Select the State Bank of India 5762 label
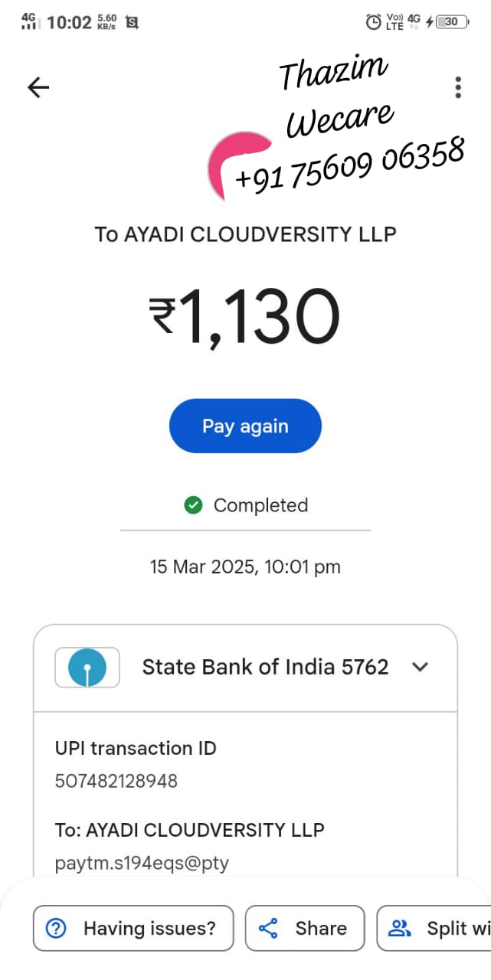Screen dimensions: 491x980 tap(265, 667)
